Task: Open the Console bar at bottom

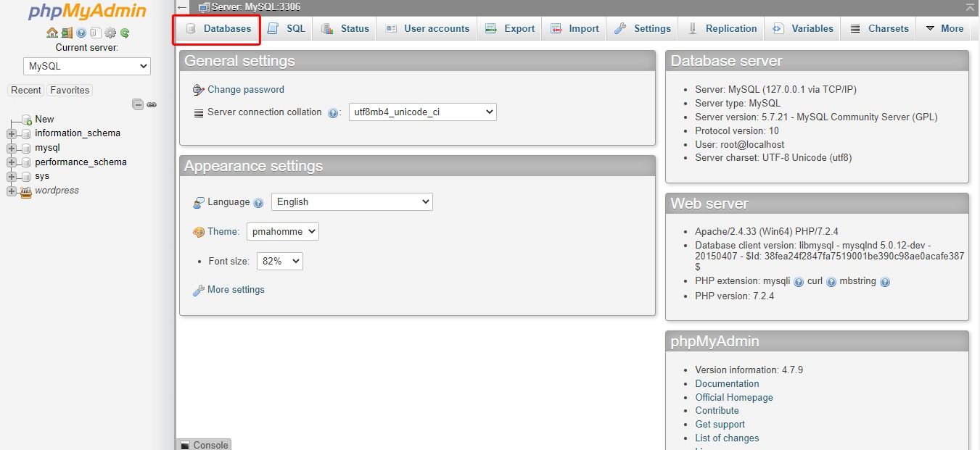Action: pyautogui.click(x=204, y=445)
